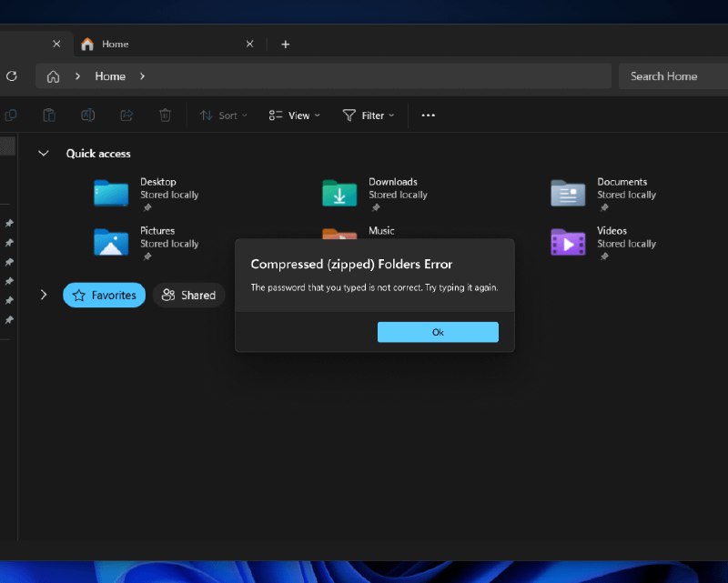The width and height of the screenshot is (728, 583).
Task: Click 'Stored locally' under Documents
Action: click(626, 195)
